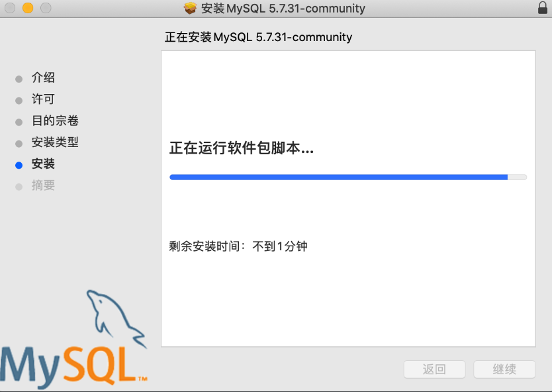Click the bullet beside 安装类型

19,144
